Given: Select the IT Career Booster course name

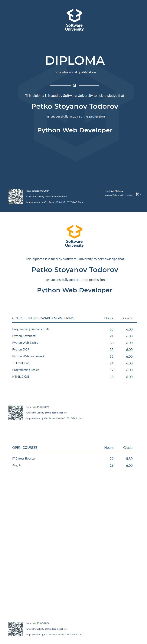Looking at the screenshot, I should coord(24,459).
